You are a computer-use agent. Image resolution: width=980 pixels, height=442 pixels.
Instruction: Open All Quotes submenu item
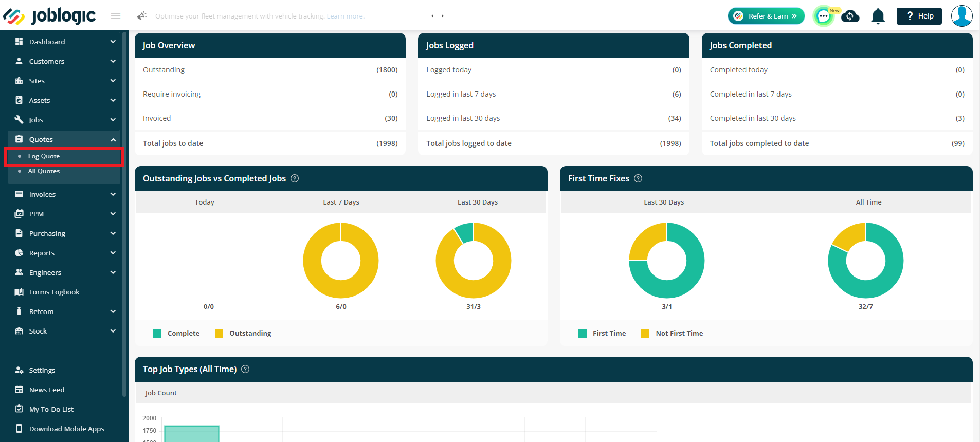[64, 171]
